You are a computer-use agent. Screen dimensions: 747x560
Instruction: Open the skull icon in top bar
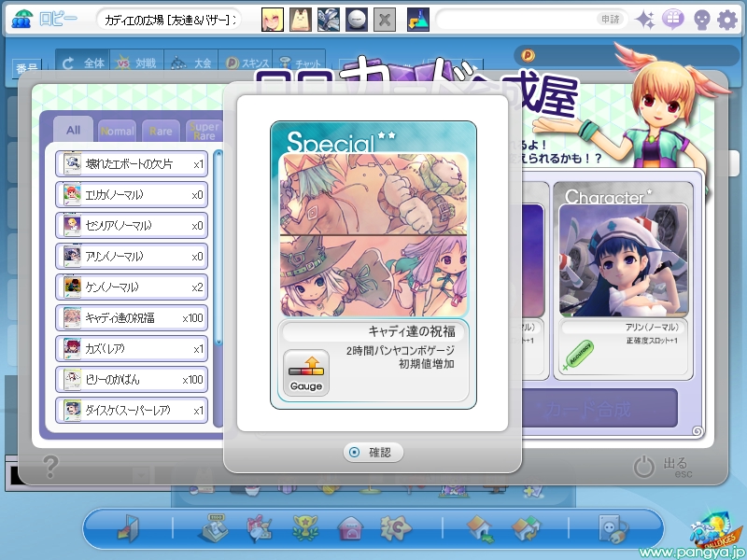click(x=701, y=20)
